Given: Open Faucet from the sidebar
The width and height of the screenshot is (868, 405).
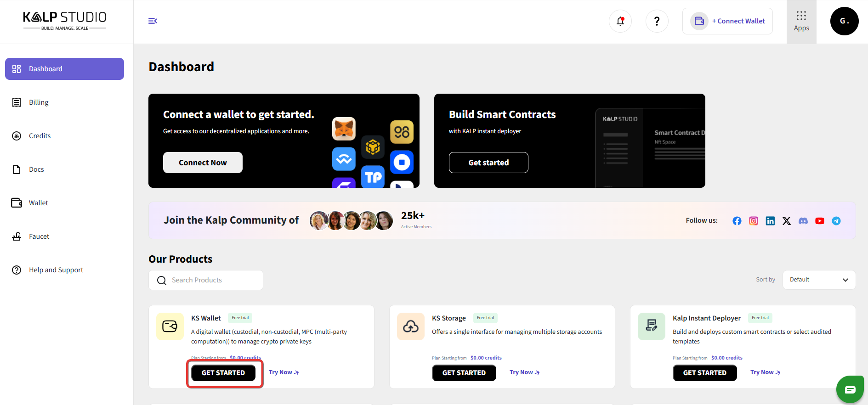Looking at the screenshot, I should pos(39,236).
